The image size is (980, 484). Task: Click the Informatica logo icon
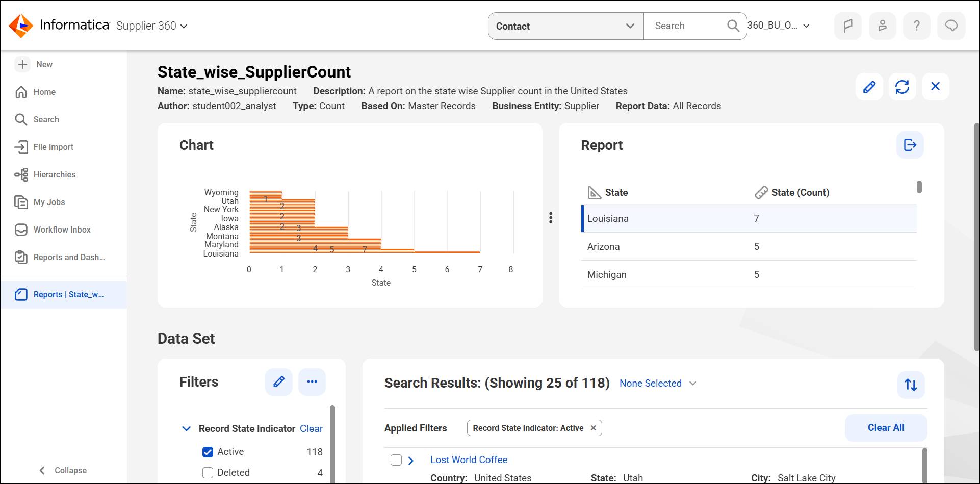coord(21,26)
